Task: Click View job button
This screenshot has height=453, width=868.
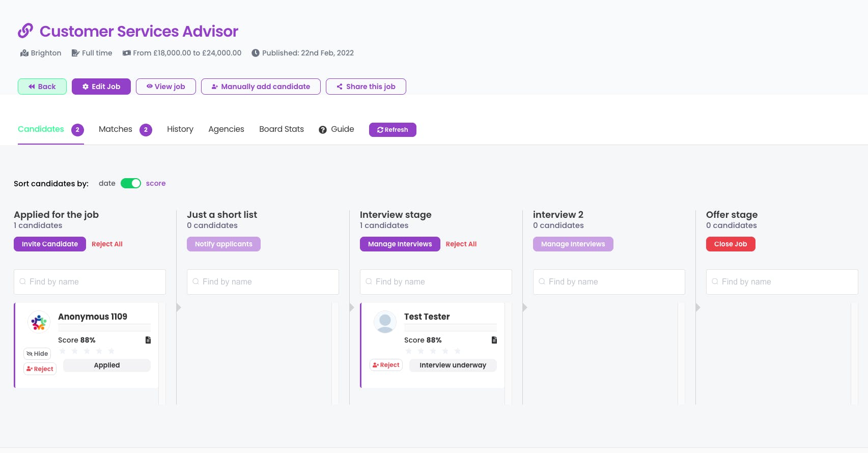Action: (x=166, y=87)
